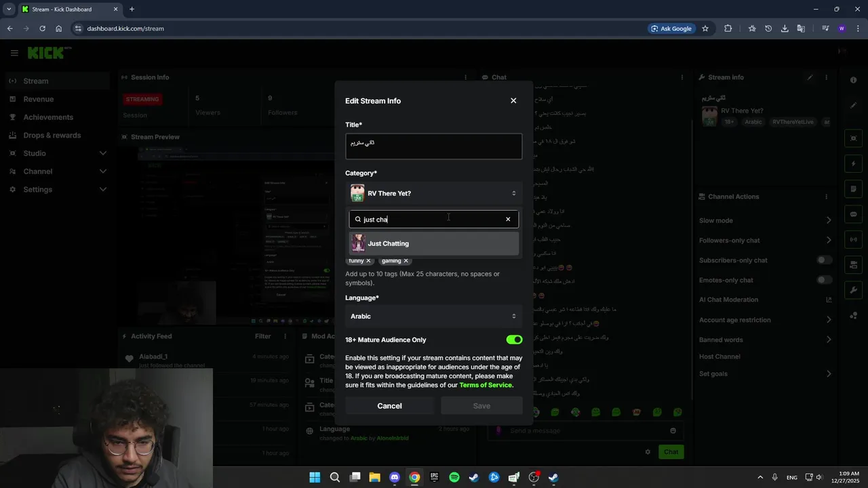Image resolution: width=868 pixels, height=488 pixels.
Task: Open Stream info panel options menu
Action: (x=826, y=77)
